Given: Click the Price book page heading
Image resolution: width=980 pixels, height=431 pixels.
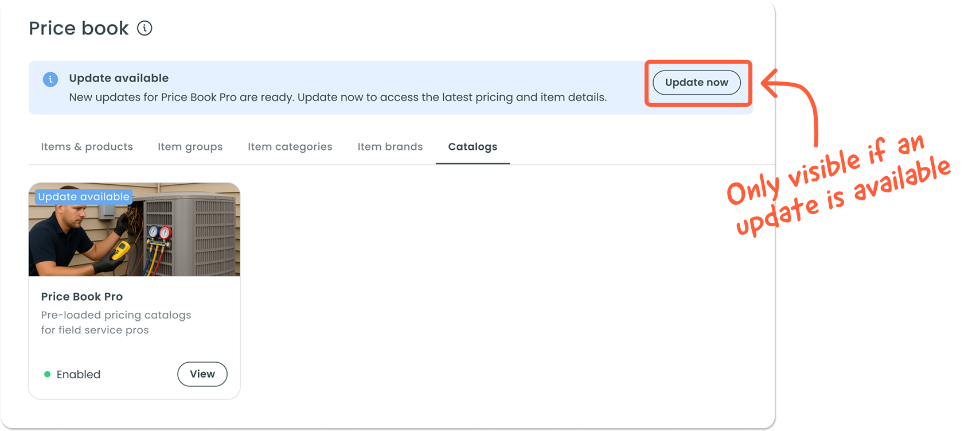Looking at the screenshot, I should point(79,28).
